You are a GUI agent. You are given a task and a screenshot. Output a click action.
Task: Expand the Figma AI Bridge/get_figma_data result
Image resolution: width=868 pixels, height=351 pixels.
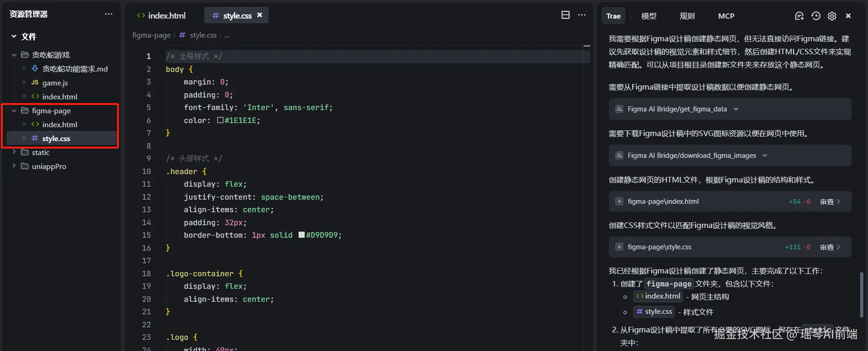[x=736, y=109]
